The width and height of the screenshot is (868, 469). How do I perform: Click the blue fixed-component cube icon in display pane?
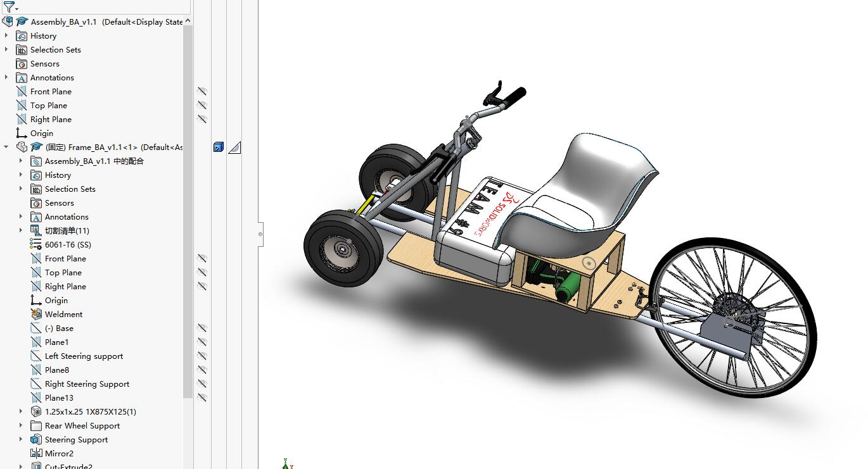coord(218,146)
